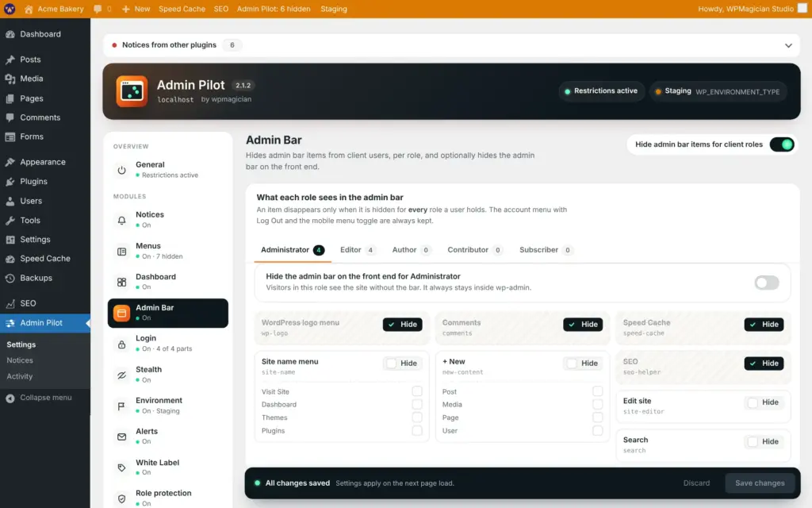
Task: Check Hide for Edit site item
Action: click(764, 402)
